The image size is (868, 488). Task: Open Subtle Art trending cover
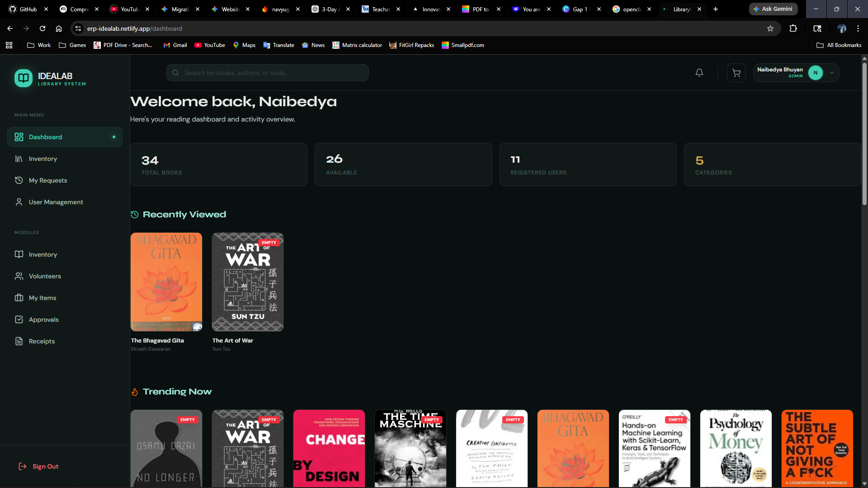817,448
